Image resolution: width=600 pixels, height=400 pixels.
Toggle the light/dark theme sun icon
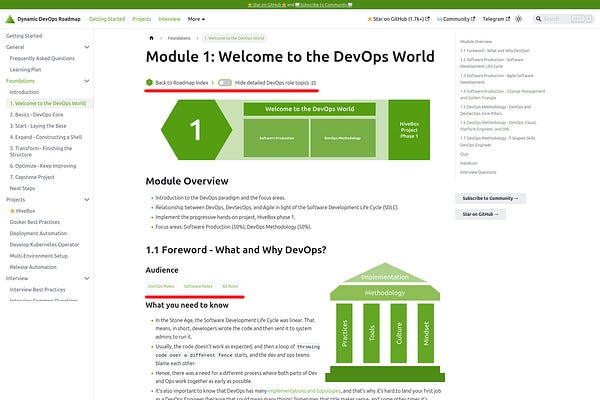(518, 19)
